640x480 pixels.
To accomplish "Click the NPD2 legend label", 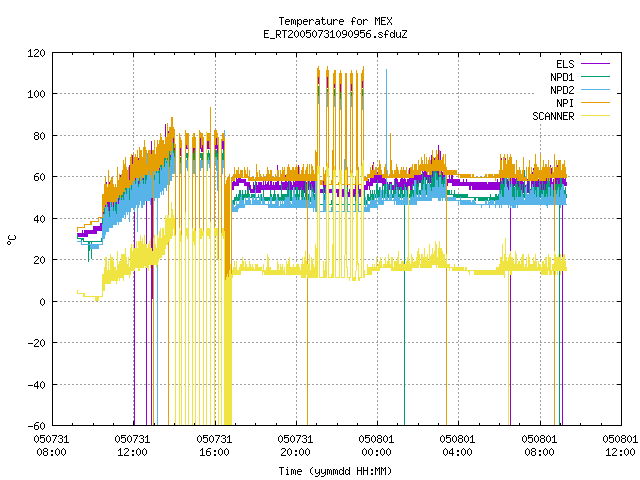I will pos(562,90).
